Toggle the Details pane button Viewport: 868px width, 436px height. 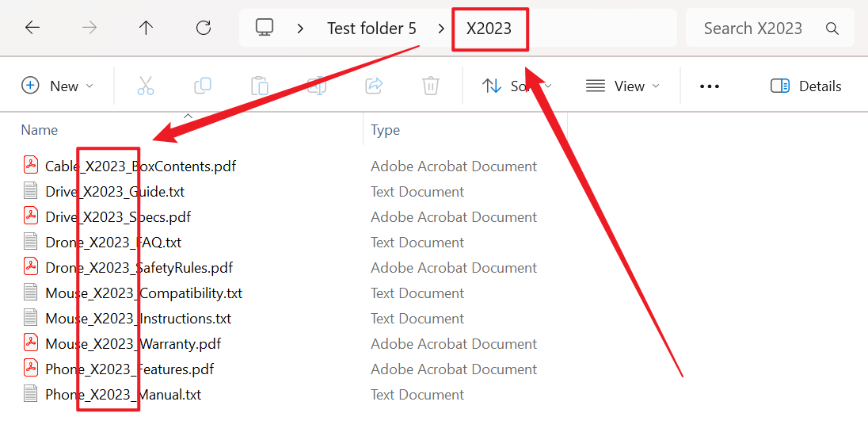coord(805,86)
